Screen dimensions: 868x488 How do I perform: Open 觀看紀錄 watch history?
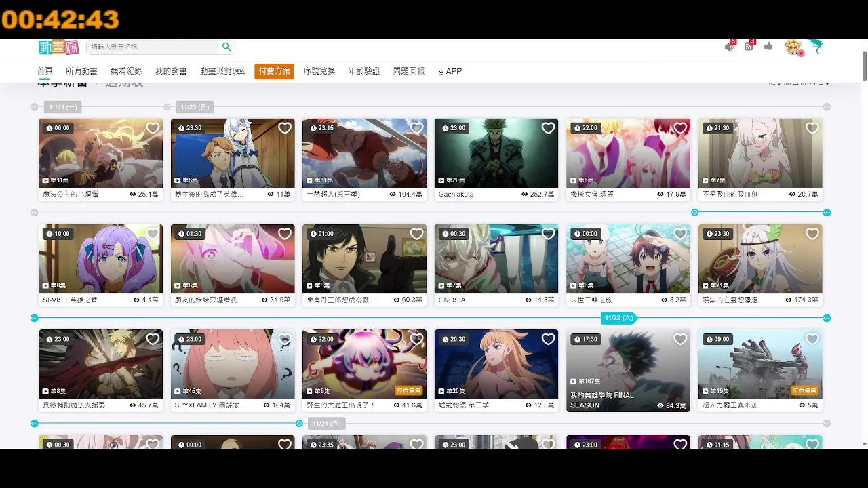click(126, 71)
